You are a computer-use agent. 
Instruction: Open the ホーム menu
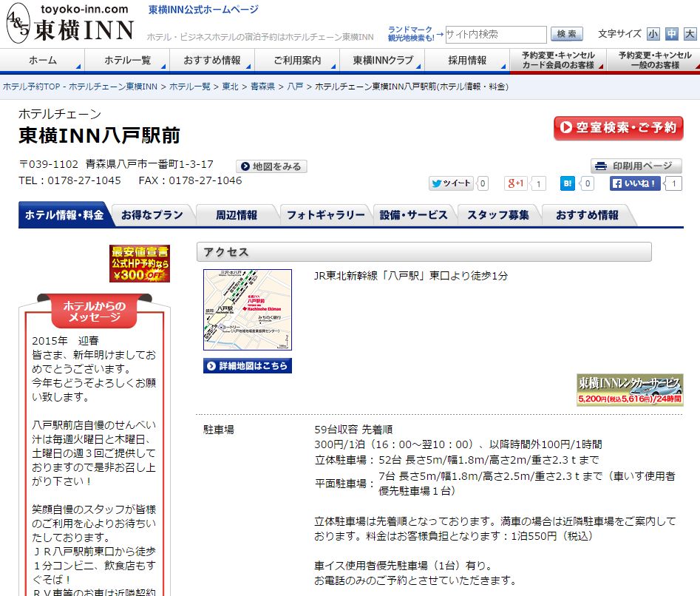42,61
